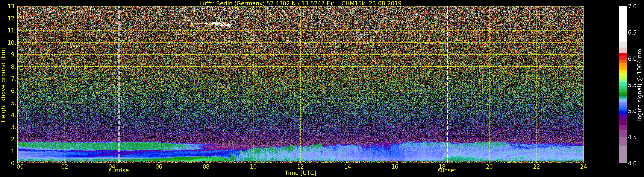Click the dashed sunset marker line
Screen dimensions: 644x177
point(447,85)
